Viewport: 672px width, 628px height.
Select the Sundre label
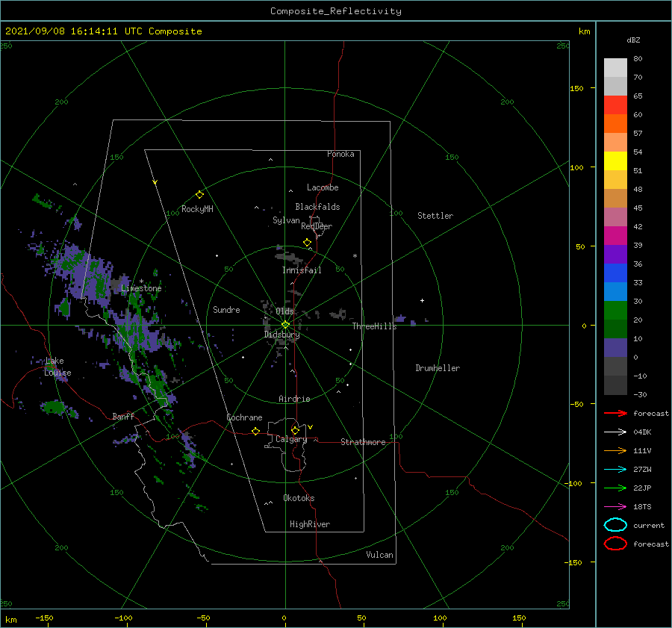tap(227, 309)
